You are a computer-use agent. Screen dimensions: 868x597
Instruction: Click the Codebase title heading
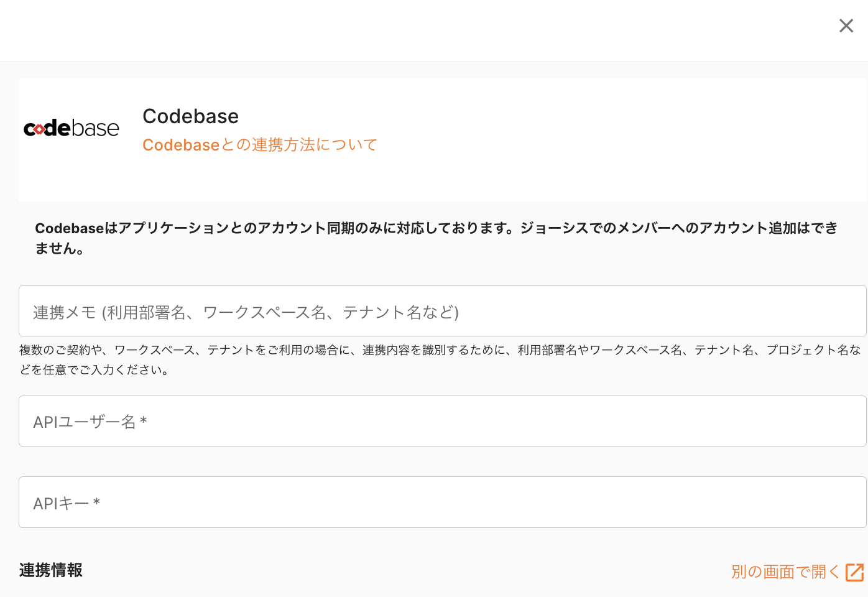(190, 116)
